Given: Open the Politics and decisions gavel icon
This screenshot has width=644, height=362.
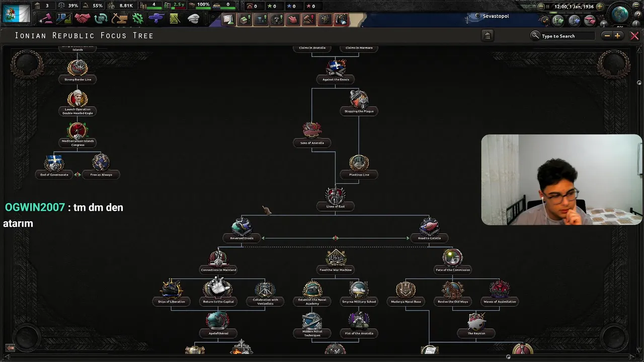Looking at the screenshot, I should point(46,19).
